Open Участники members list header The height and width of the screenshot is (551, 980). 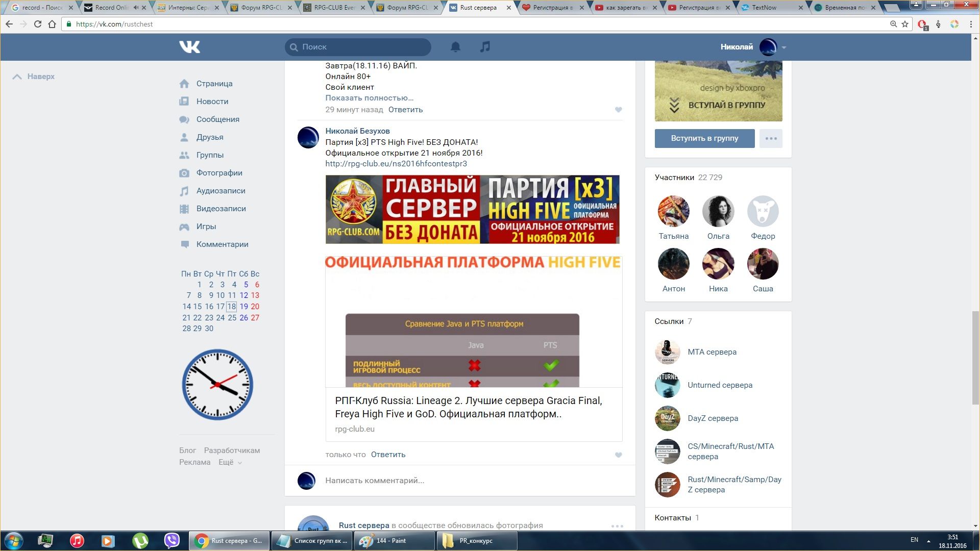click(x=689, y=178)
